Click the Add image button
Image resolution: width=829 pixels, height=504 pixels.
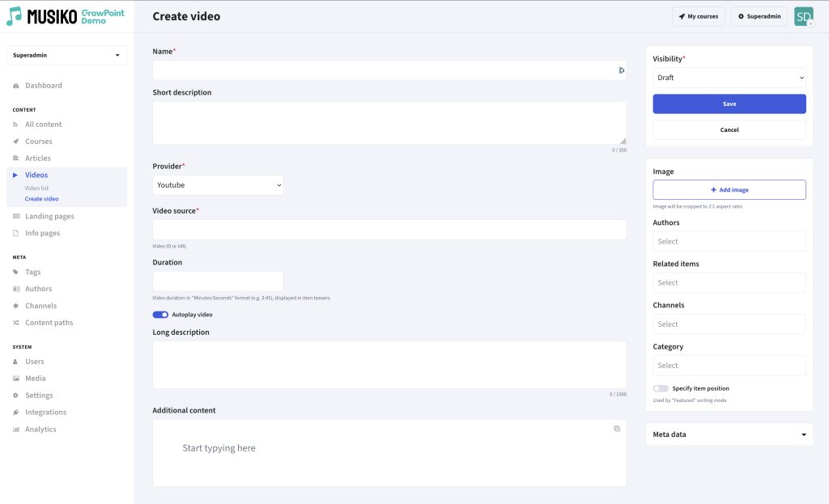(729, 189)
